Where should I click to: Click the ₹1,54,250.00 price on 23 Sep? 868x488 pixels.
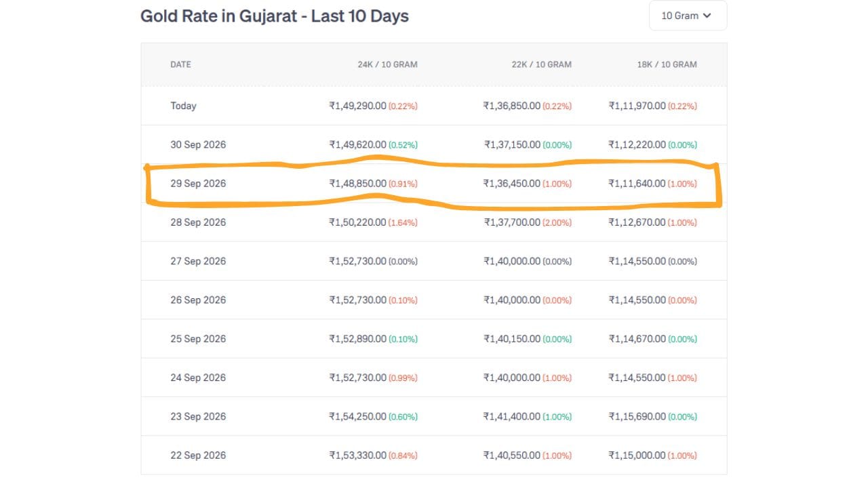(357, 416)
